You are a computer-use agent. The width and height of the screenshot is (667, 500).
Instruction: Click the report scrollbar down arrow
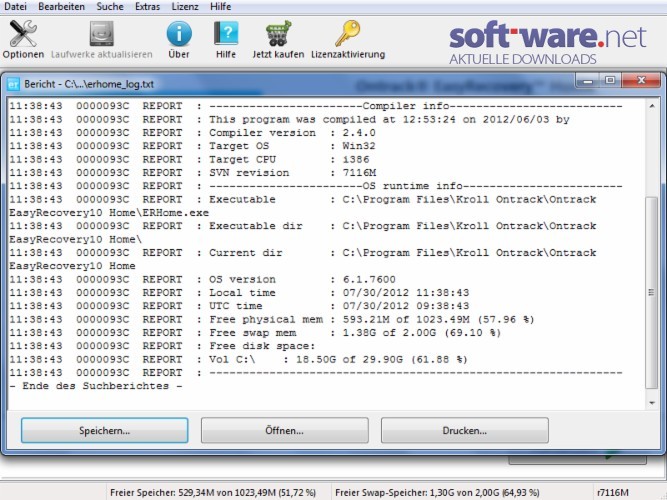pos(652,403)
